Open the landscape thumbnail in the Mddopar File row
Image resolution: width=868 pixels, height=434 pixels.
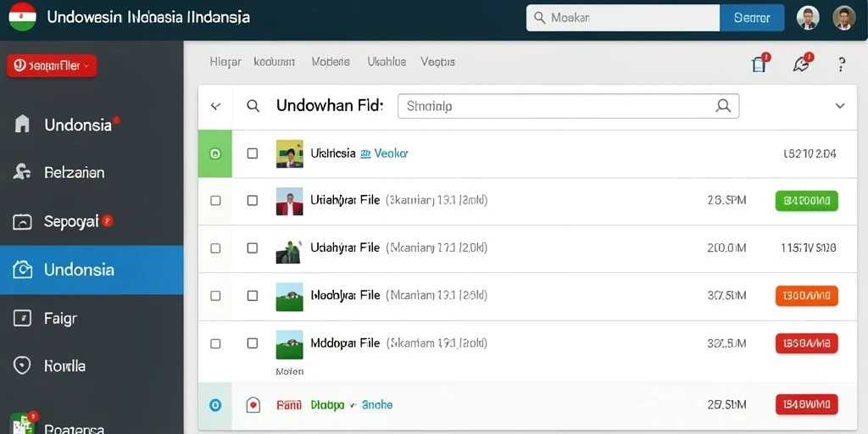click(x=290, y=345)
